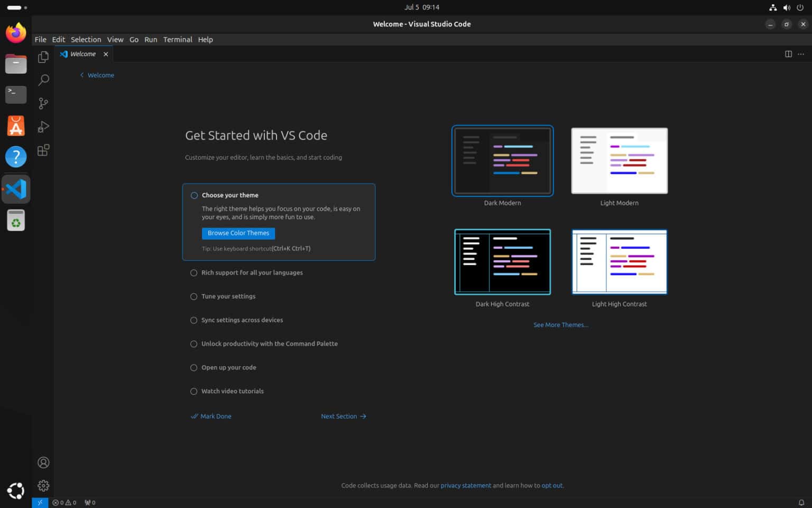
Task: Split the editor using the toolbar icon
Action: (x=788, y=53)
